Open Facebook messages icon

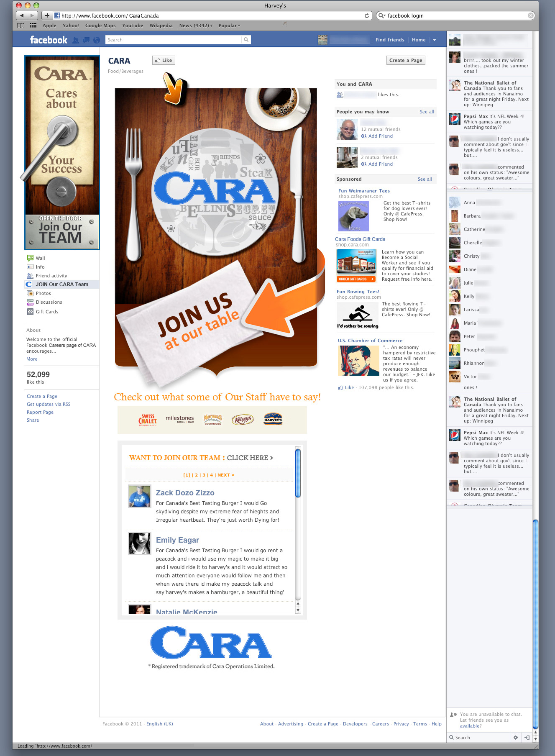[x=86, y=40]
